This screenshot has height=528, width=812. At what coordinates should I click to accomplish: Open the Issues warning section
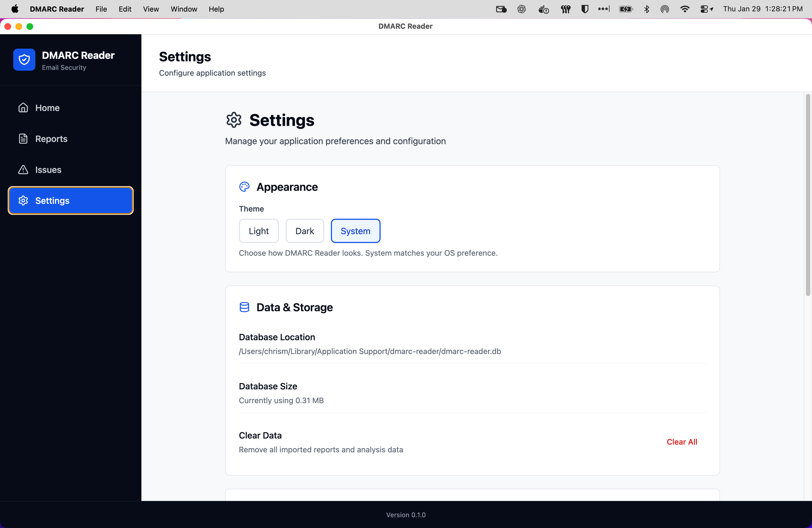[48, 170]
